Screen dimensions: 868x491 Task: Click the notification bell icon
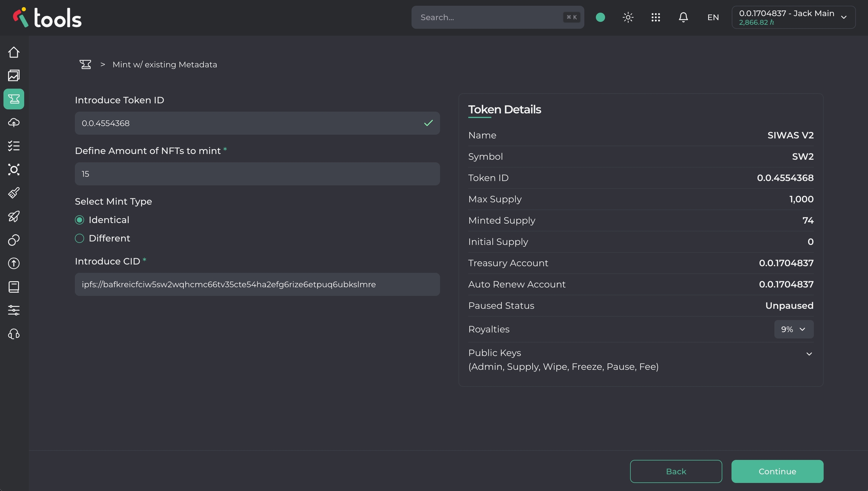coord(683,17)
